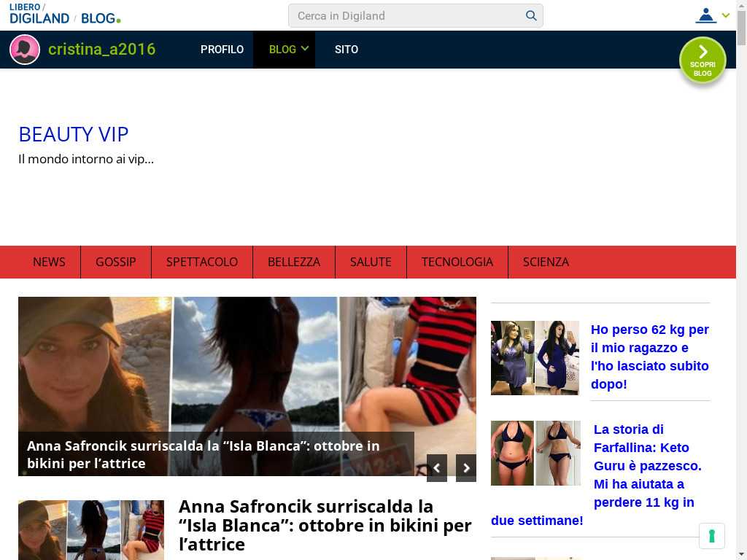This screenshot has height=560, width=747.
Task: Open the cristina_a2016 username link
Action: pyautogui.click(x=102, y=50)
